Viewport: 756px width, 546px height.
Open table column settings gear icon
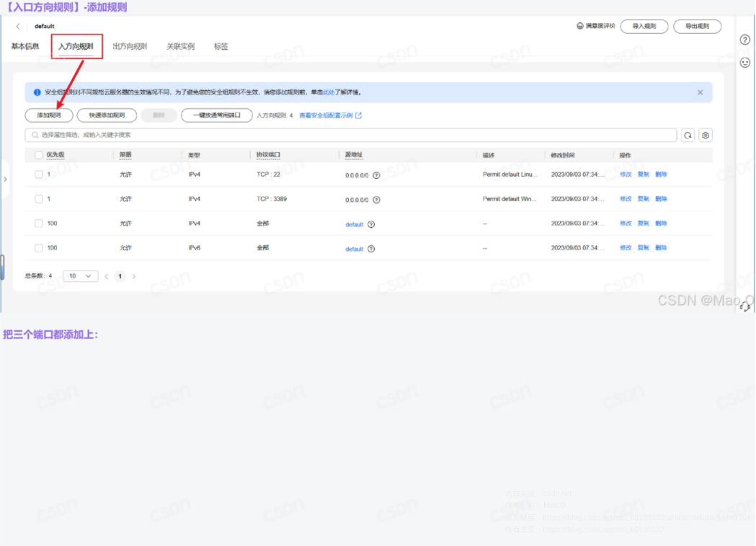[706, 136]
